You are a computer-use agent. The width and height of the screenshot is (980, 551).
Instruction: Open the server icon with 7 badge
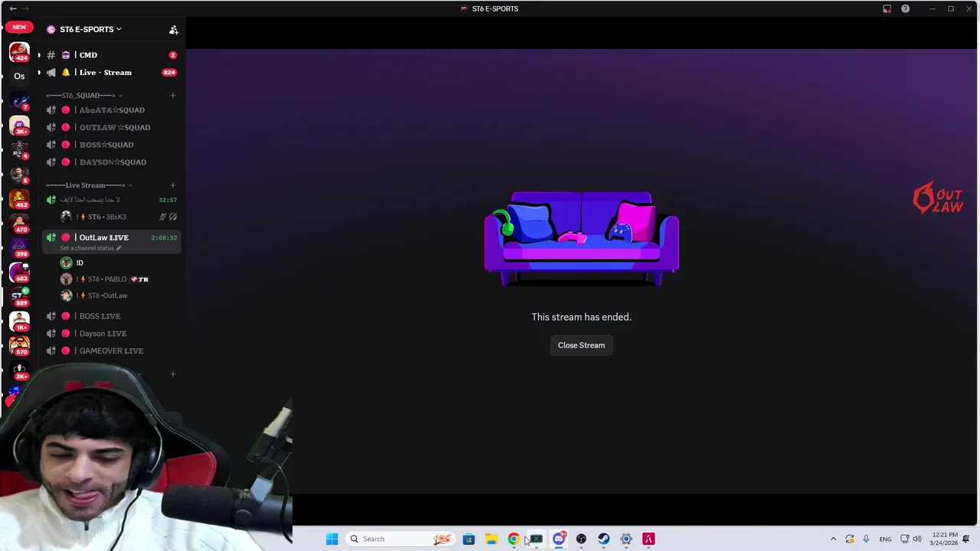(x=19, y=100)
